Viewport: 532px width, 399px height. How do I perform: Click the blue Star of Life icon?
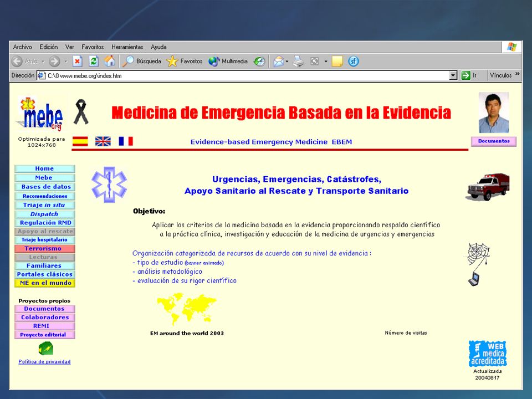pyautogui.click(x=109, y=185)
